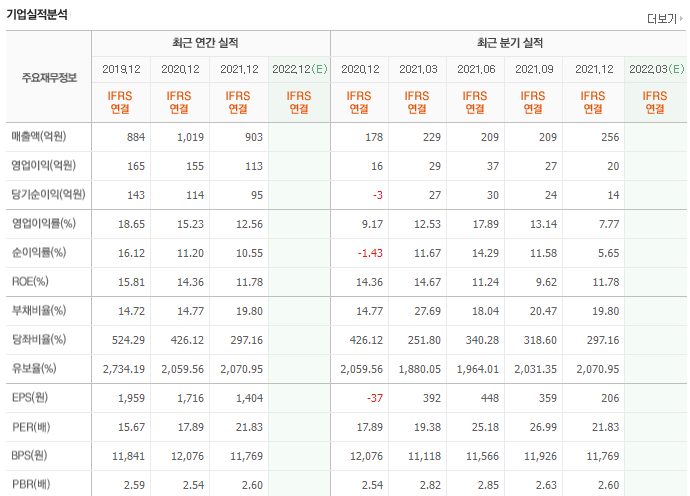Select the operating margin value 17.89
Screen dimensions: 690x496
[486, 224]
